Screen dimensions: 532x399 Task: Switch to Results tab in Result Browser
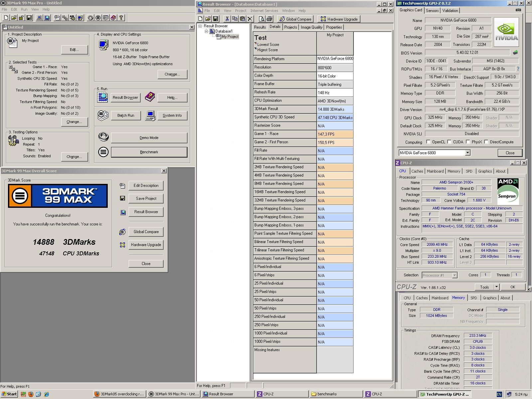[x=260, y=27]
